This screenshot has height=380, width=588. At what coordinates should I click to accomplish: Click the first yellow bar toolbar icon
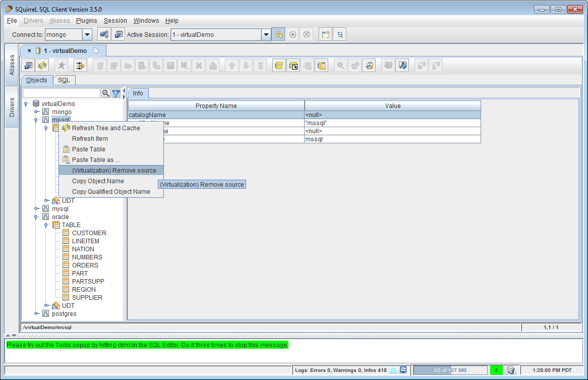(x=279, y=66)
